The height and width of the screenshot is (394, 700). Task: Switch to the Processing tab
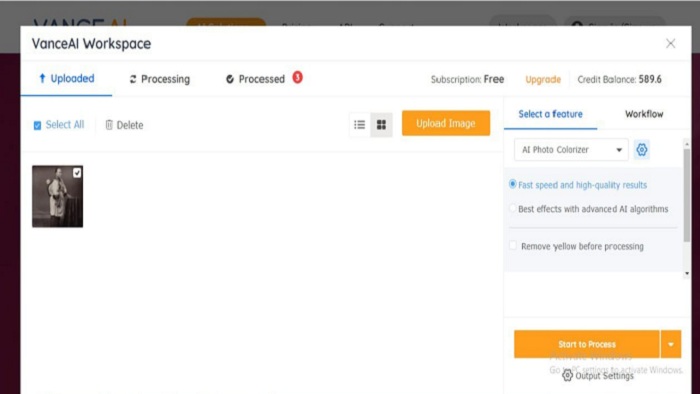[x=159, y=79]
